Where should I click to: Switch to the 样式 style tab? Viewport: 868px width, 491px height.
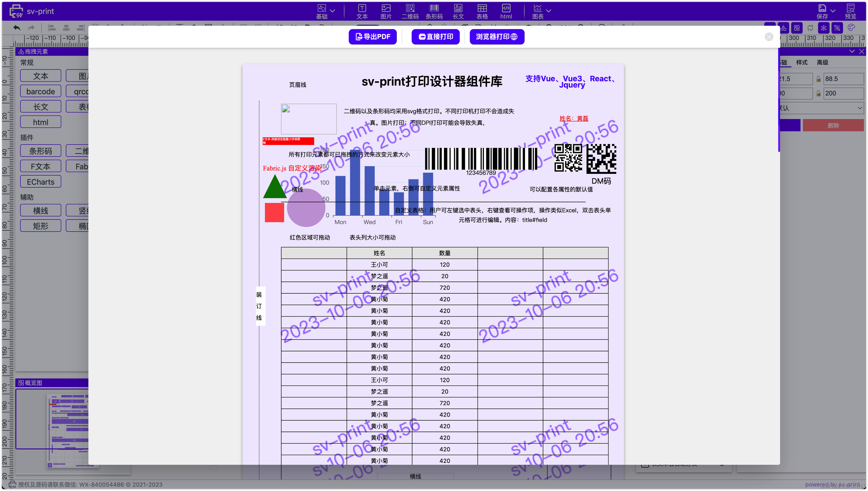click(x=802, y=62)
